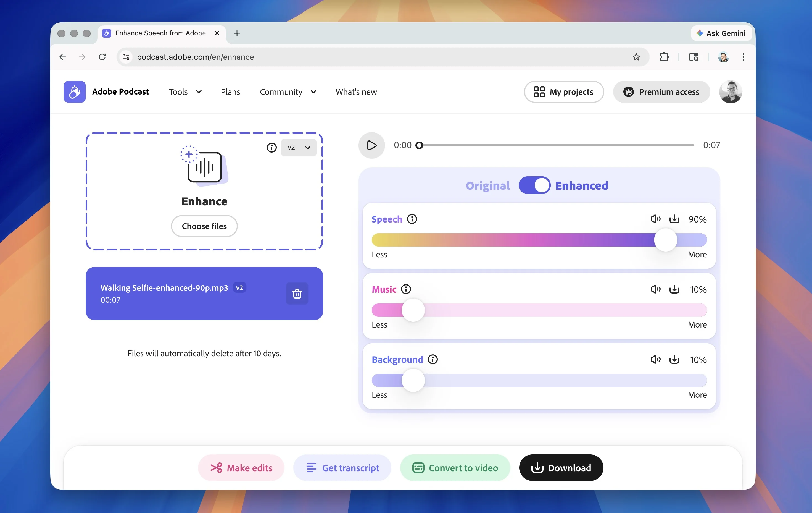Viewport: 812px width, 513px height.
Task: Download the Speech track
Action: tap(674, 219)
